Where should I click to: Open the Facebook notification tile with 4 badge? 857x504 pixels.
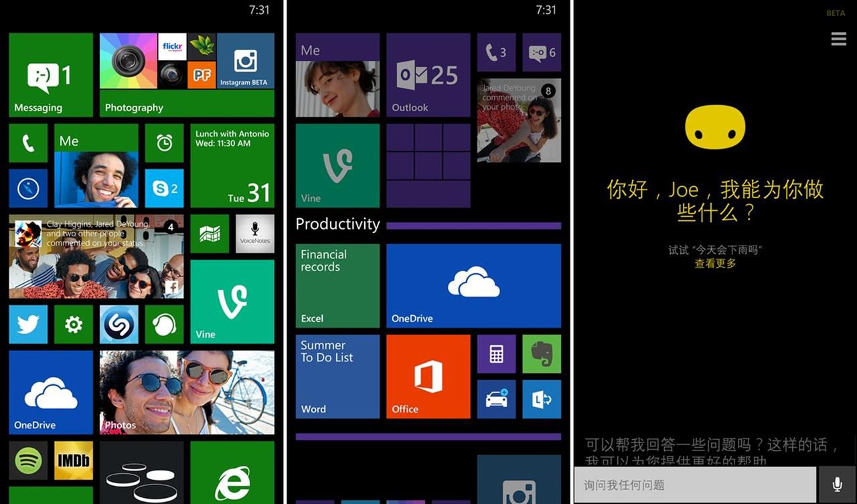coord(96,256)
